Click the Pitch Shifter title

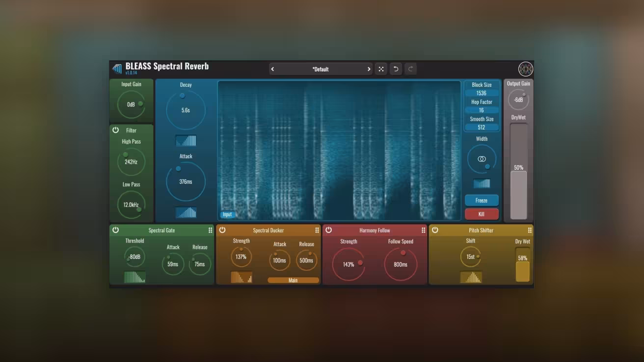point(481,230)
